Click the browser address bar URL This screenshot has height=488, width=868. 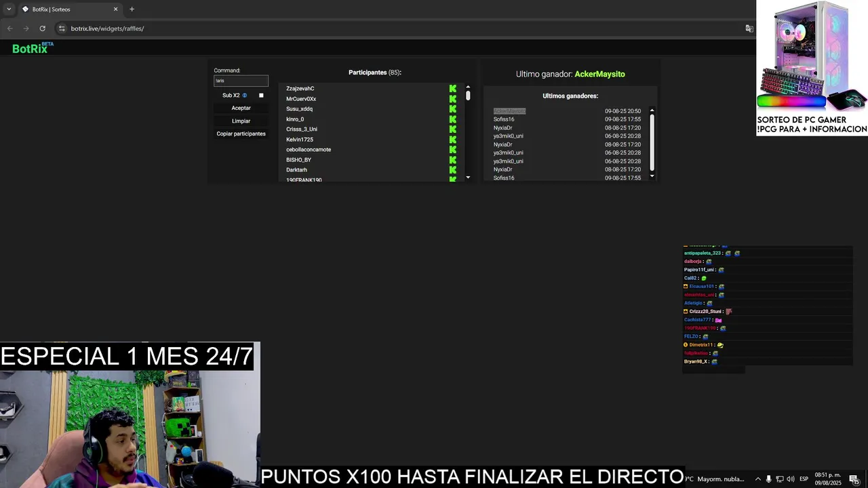[107, 28]
